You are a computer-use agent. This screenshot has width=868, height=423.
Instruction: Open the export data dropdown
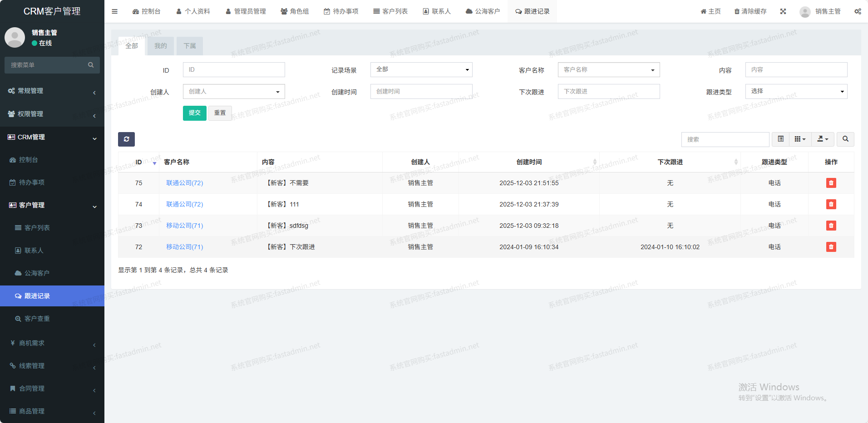point(823,139)
